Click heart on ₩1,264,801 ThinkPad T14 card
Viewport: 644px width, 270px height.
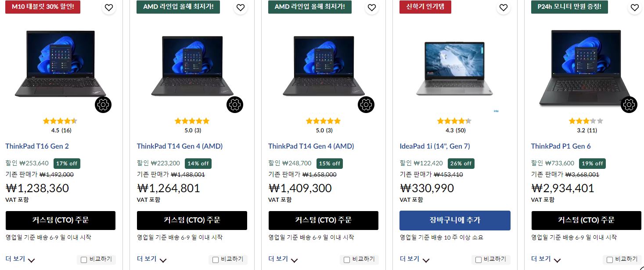(240, 7)
